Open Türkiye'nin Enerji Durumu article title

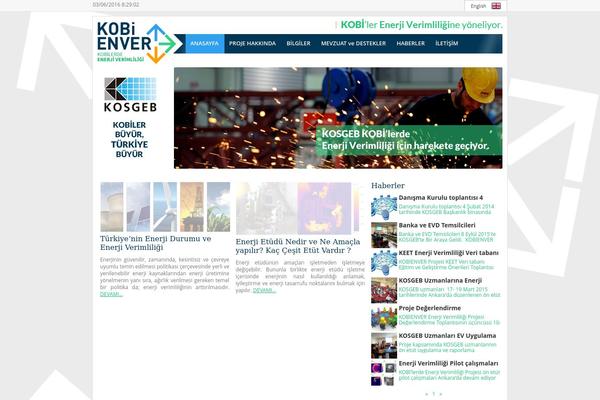click(x=156, y=243)
